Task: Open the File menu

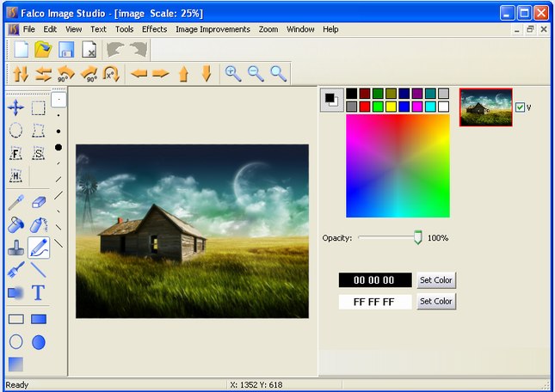Action: coord(29,29)
